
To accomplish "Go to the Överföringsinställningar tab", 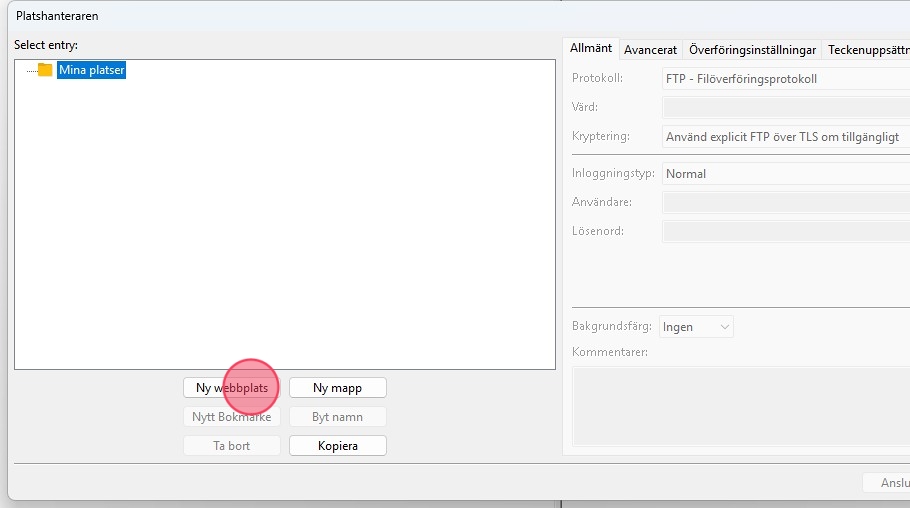I will (x=752, y=50).
